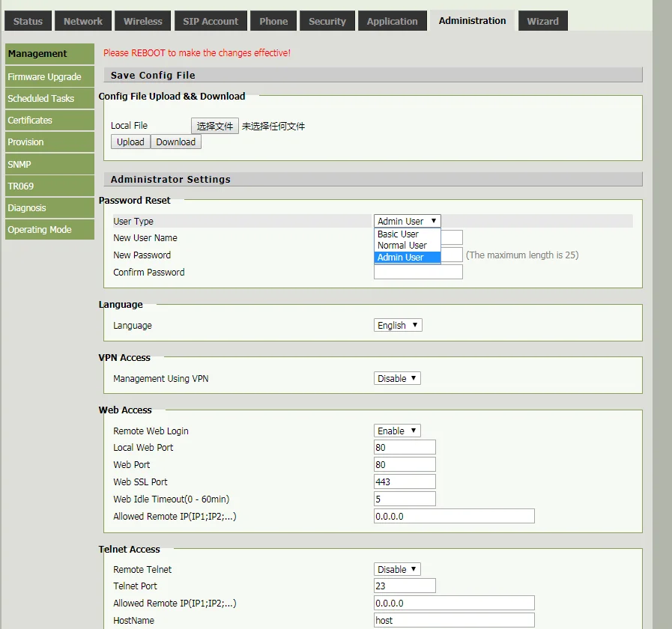This screenshot has height=629, width=672.
Task: Click the Upload button
Action: [130, 142]
